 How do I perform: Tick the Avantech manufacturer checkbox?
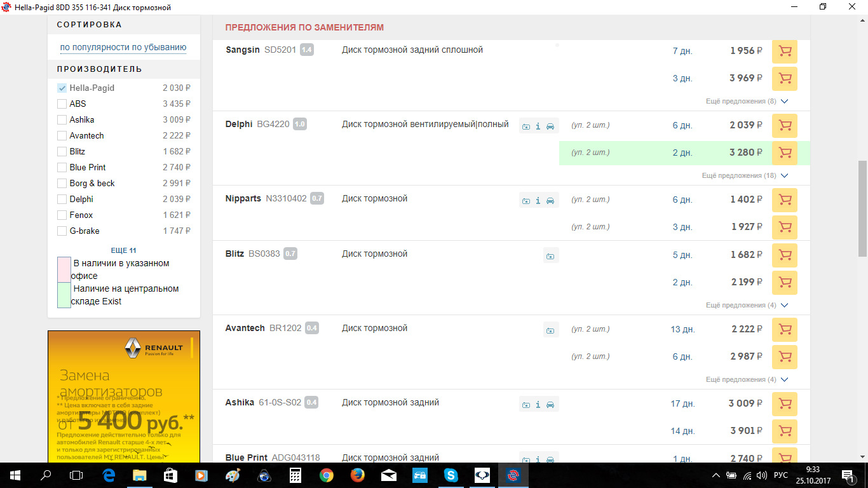coord(62,136)
